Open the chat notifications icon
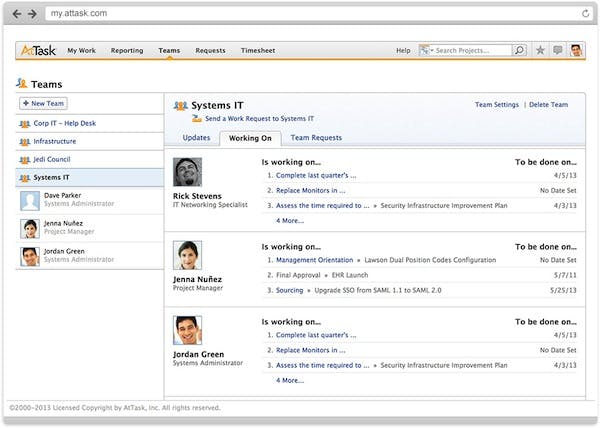 click(558, 50)
